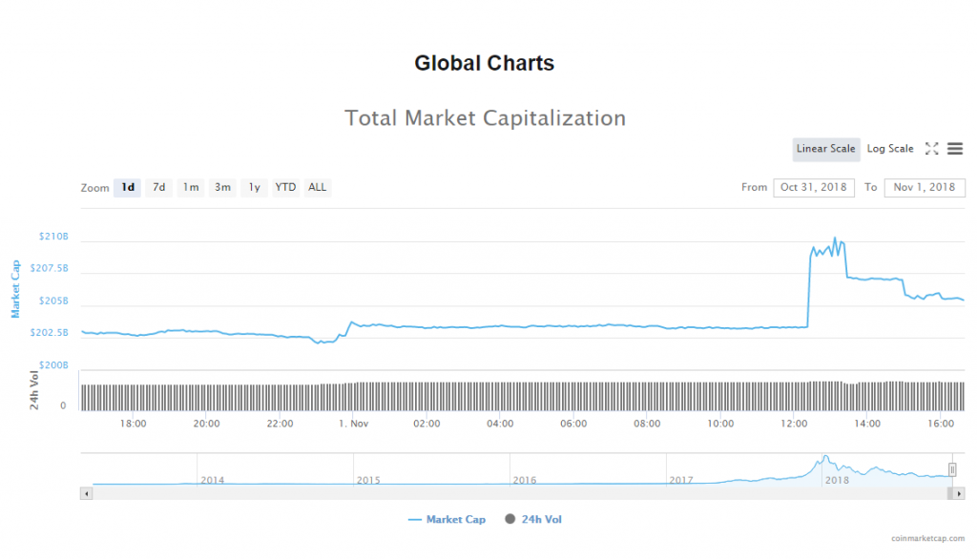Select the 7d zoom range
977x560 pixels.
(159, 188)
